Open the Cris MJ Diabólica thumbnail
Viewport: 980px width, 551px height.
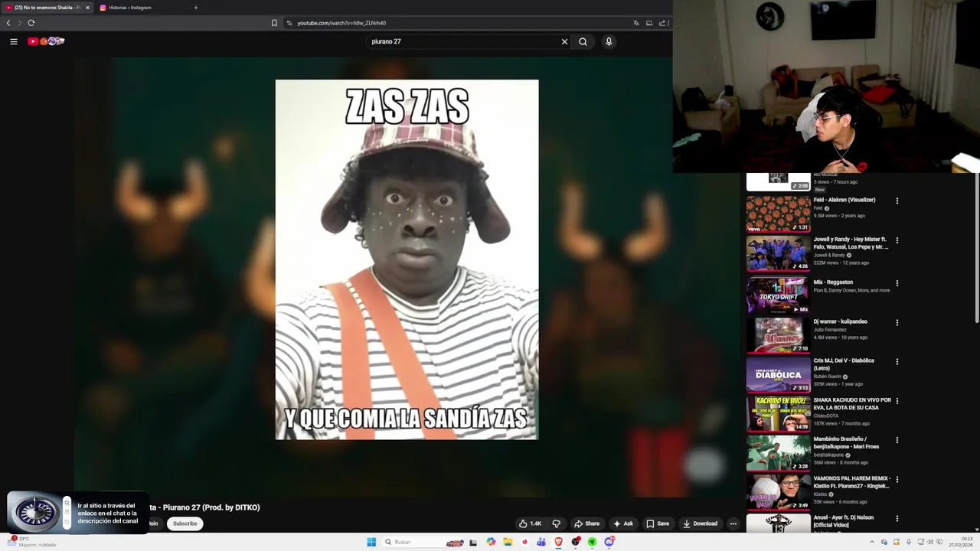pos(778,374)
